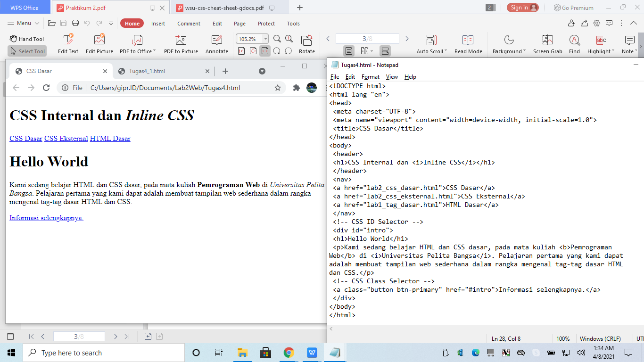Click the Rotate pages icon
The width and height of the screenshot is (644, 362).
(x=306, y=43)
